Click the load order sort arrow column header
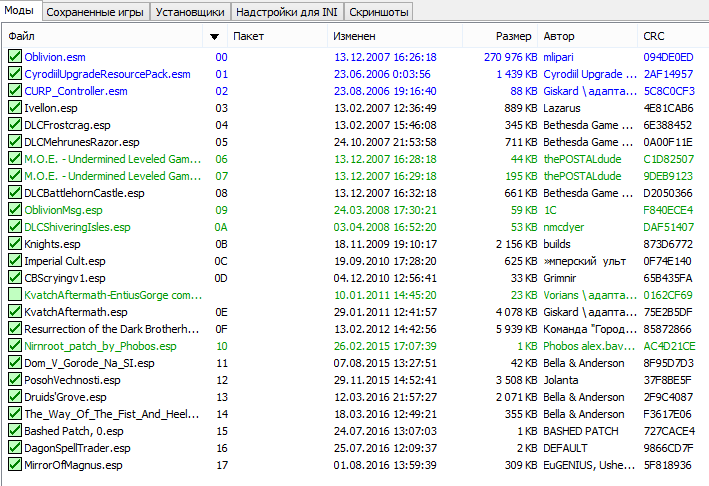Viewport: 709px width, 486px height. pos(215,36)
